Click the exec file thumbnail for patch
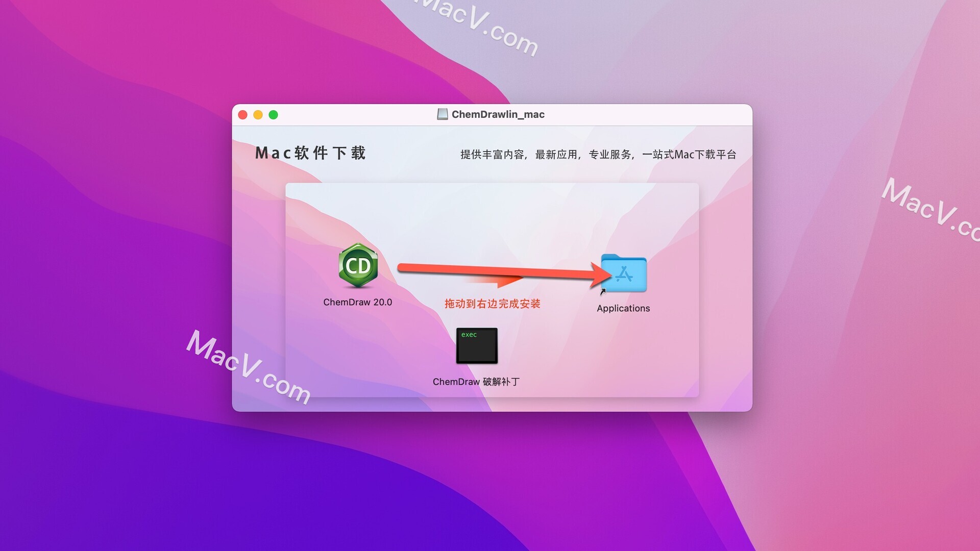980x551 pixels. [x=477, y=344]
